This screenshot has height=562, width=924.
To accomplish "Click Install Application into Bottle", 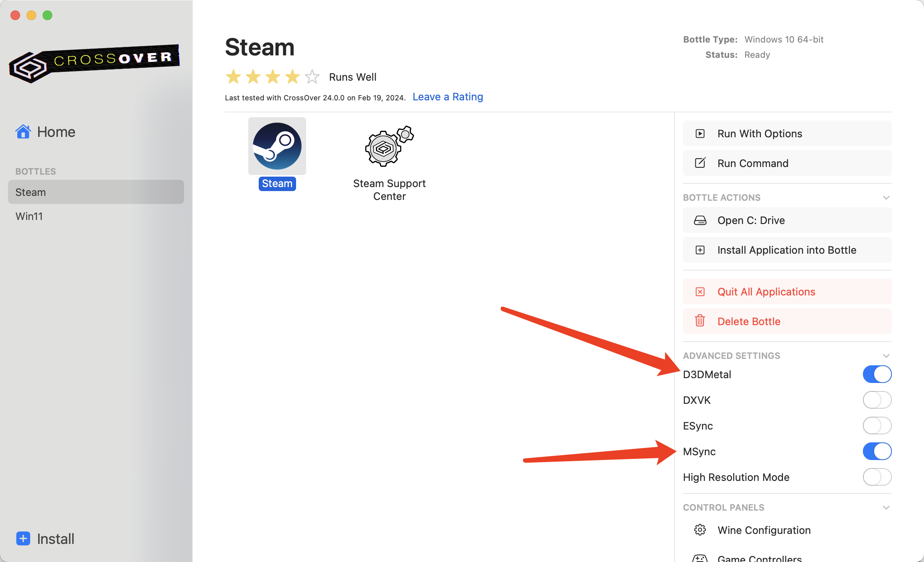I will point(787,250).
